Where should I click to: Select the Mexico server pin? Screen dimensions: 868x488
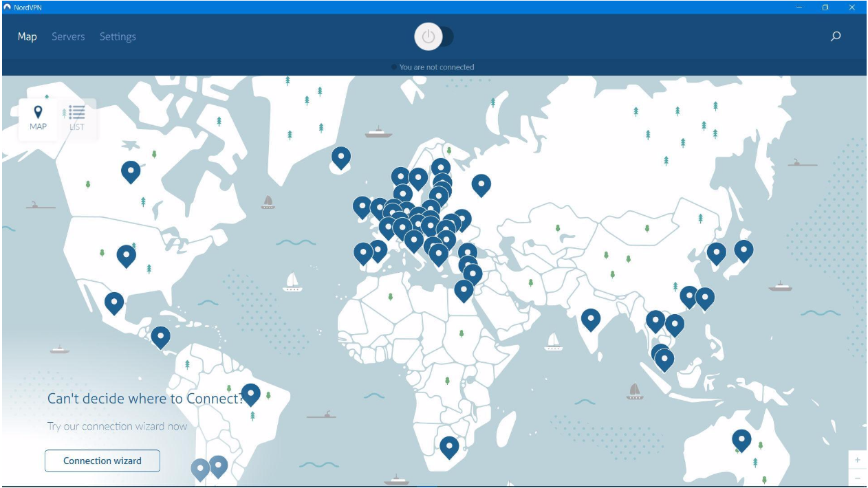click(114, 301)
